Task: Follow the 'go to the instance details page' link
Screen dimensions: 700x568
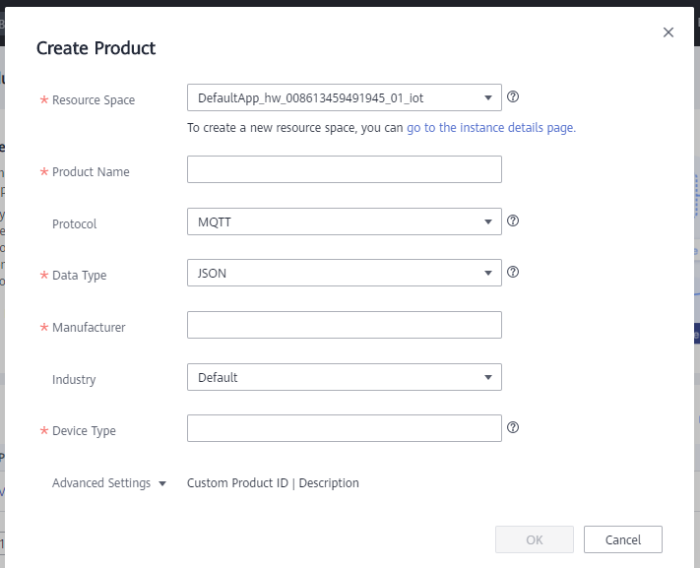Action: (491, 128)
